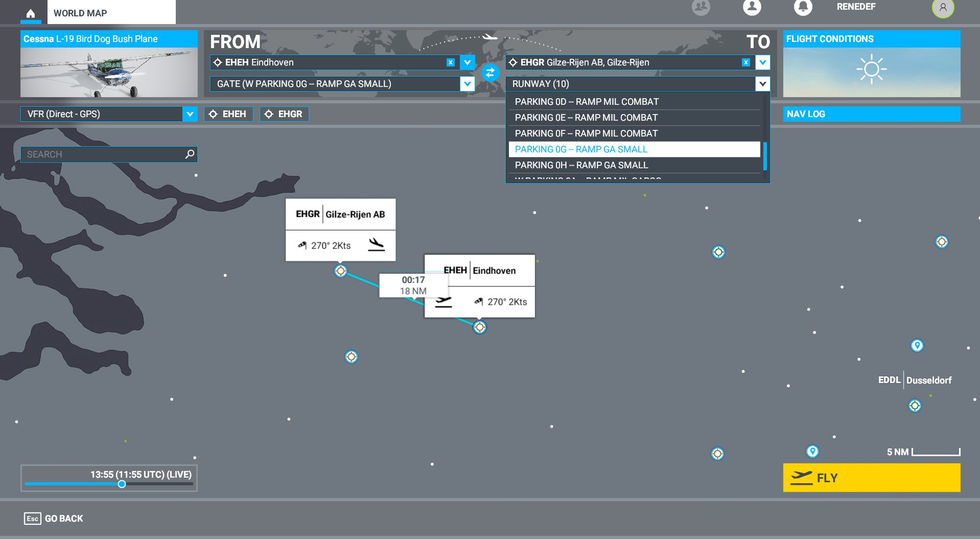The width and height of the screenshot is (980, 539).
Task: Select PARKING 0H – RAMP GA SMALL
Action: (634, 165)
